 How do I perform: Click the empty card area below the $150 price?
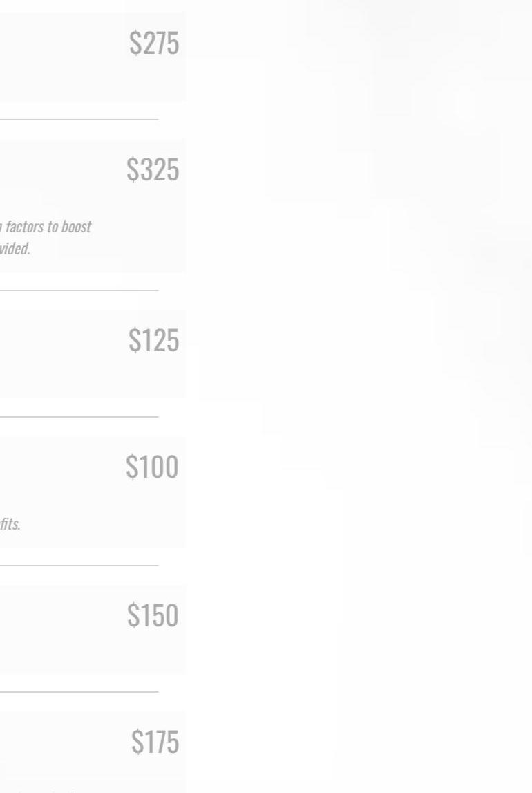(x=90, y=653)
